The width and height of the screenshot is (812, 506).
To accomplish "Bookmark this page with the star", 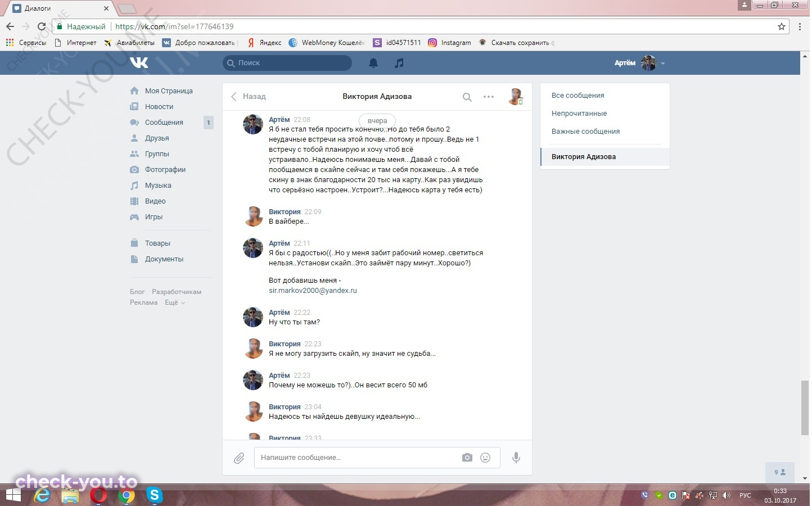I will coord(782,26).
